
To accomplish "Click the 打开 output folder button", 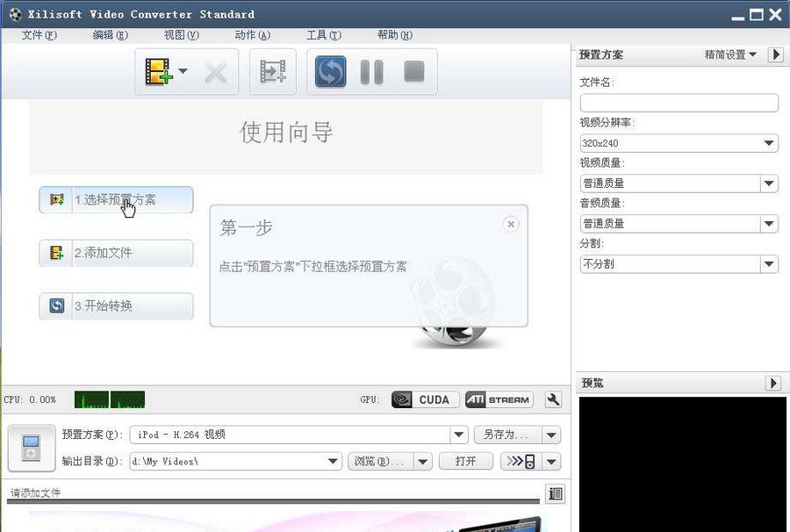I will click(465, 461).
